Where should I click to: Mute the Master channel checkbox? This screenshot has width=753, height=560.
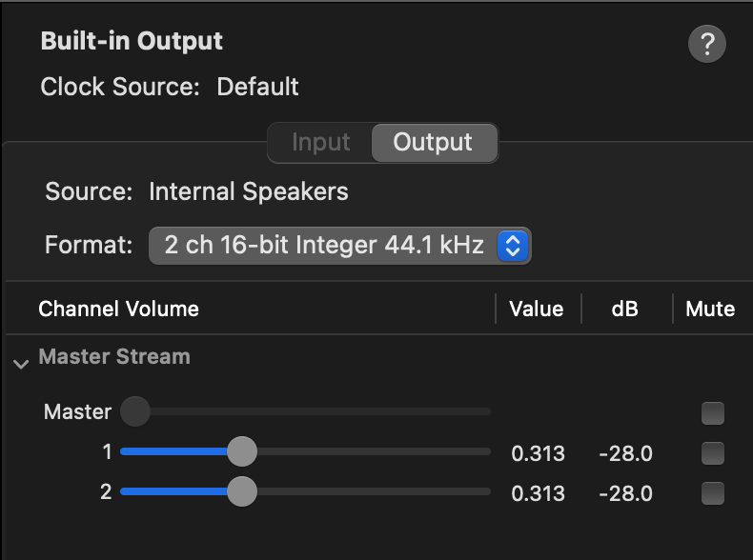click(x=713, y=413)
